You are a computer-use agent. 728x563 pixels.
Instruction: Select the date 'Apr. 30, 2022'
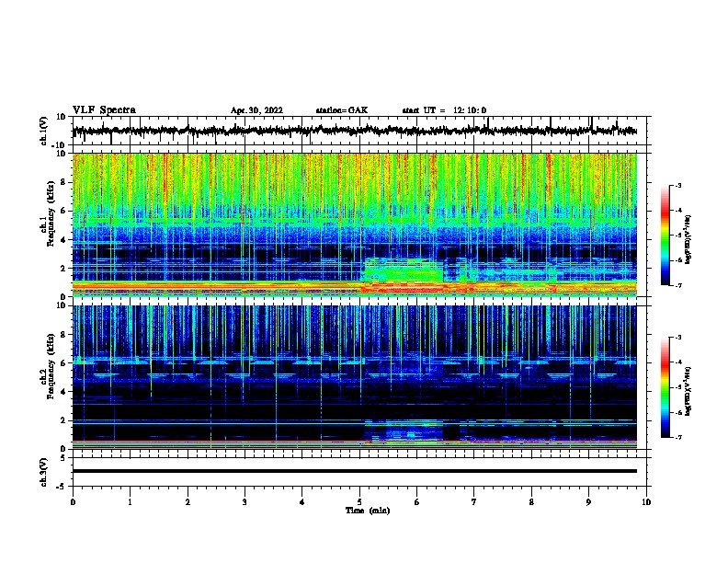256,110
